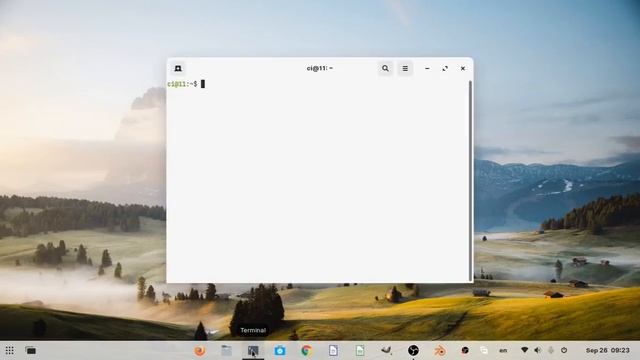Screen dimensions: 640x360
Task: Open OBS Studio from the taskbar
Action: click(413, 351)
